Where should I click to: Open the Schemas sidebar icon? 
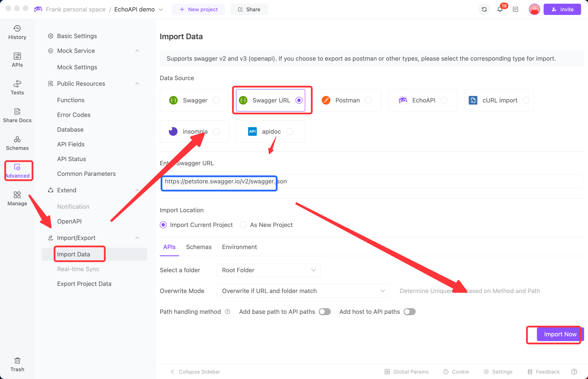(17, 143)
